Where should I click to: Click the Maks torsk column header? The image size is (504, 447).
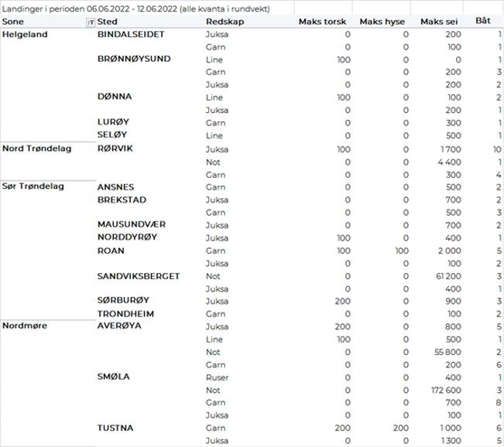322,22
